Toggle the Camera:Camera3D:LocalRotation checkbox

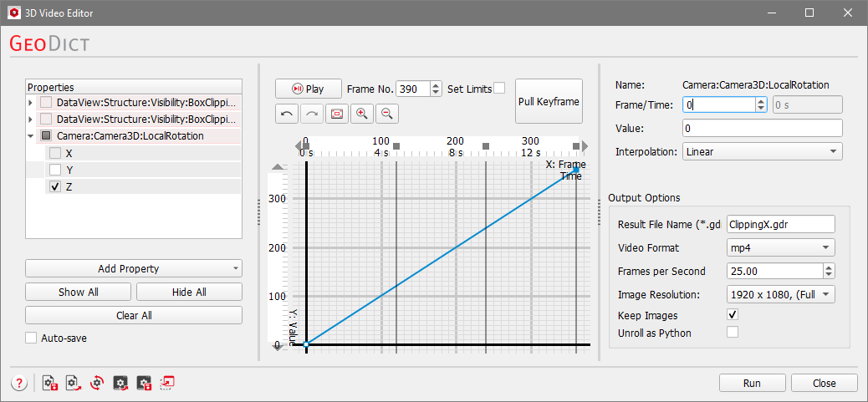coord(47,136)
